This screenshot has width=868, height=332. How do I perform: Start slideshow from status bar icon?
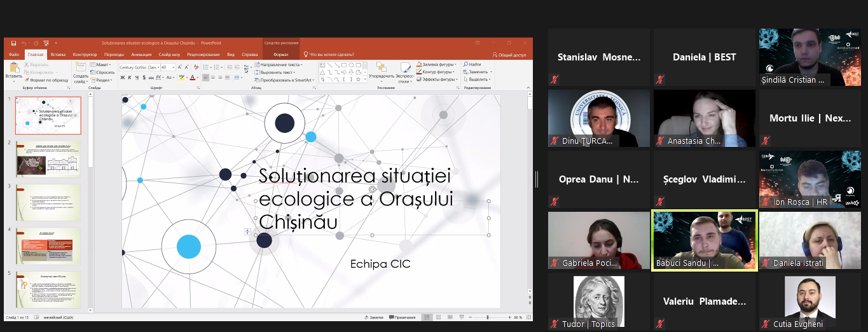pyautogui.click(x=461, y=317)
